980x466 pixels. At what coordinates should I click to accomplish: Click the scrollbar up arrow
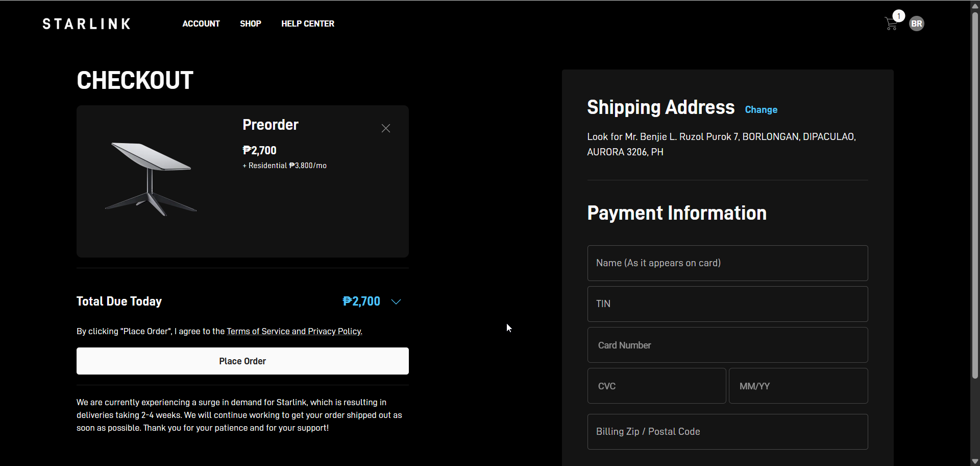point(975,5)
